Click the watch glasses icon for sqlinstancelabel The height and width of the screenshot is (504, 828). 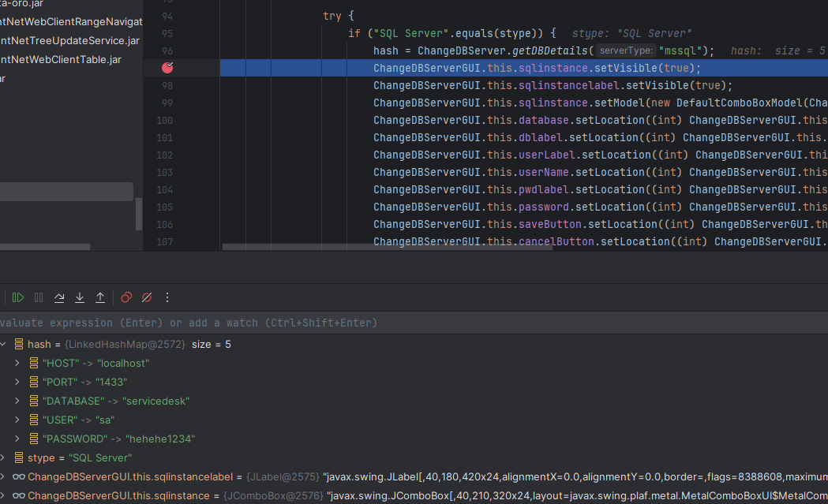coord(19,476)
